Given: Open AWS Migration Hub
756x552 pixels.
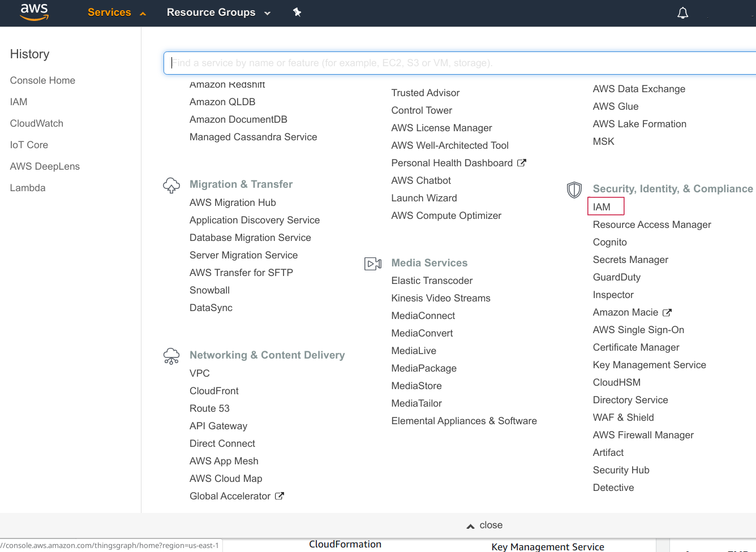Looking at the screenshot, I should (233, 202).
